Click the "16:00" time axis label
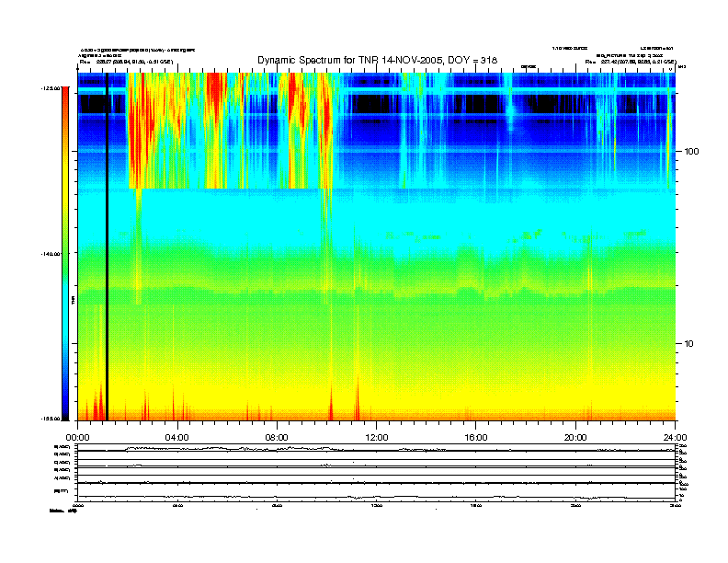The height and width of the screenshot is (563, 728). click(476, 438)
